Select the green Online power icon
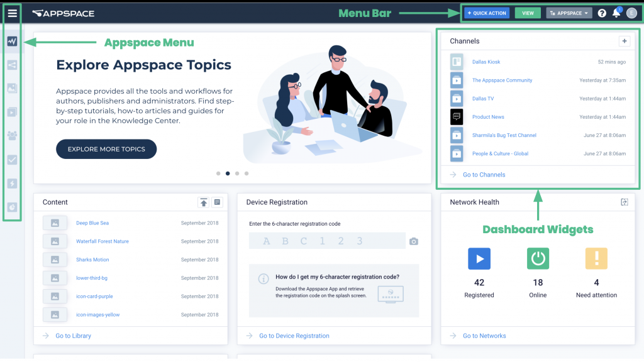The image size is (644, 362). 538,258
